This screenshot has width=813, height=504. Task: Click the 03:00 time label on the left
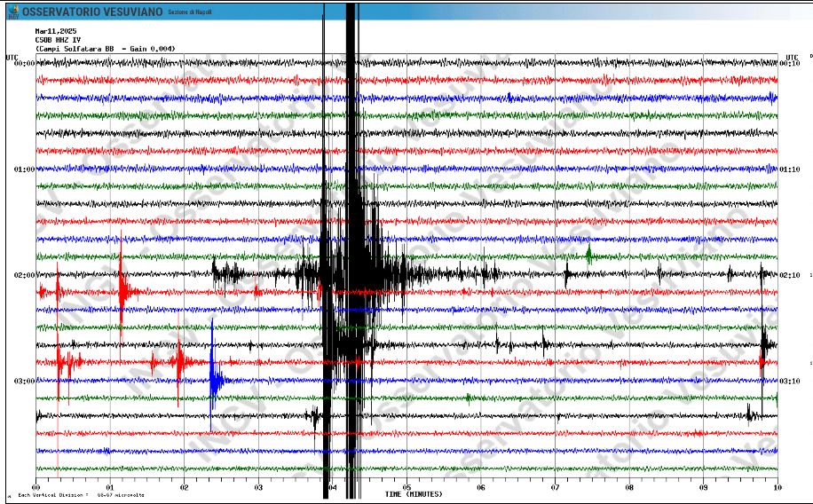coord(24,382)
